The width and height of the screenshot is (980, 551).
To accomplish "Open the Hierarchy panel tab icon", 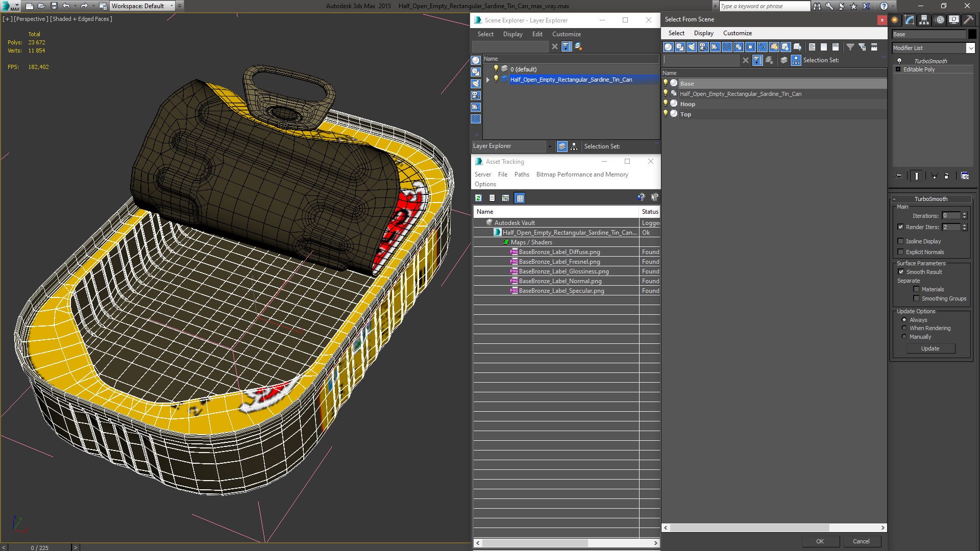I will 924,20.
